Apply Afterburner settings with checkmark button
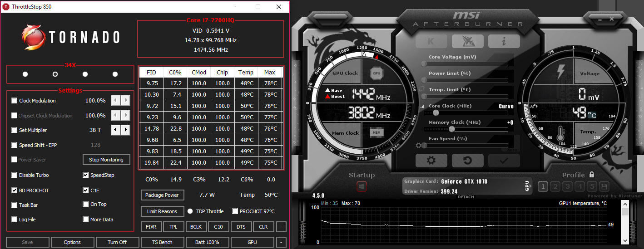Viewport: 644px width, 249px height. pos(504,161)
